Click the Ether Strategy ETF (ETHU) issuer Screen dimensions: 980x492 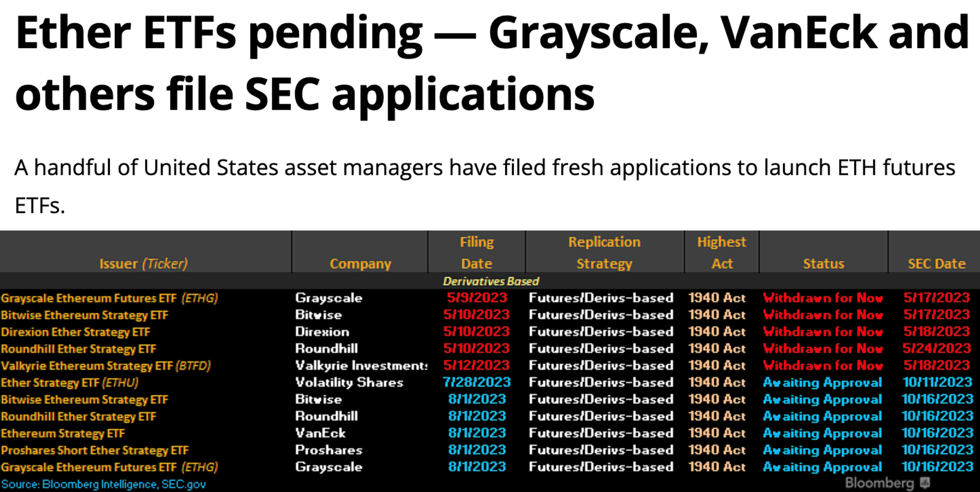(70, 383)
